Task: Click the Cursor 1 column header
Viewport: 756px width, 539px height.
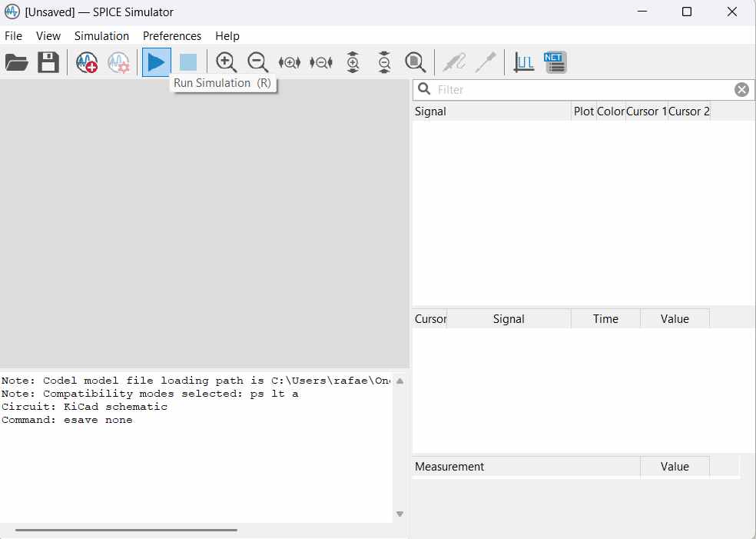Action: (647, 111)
